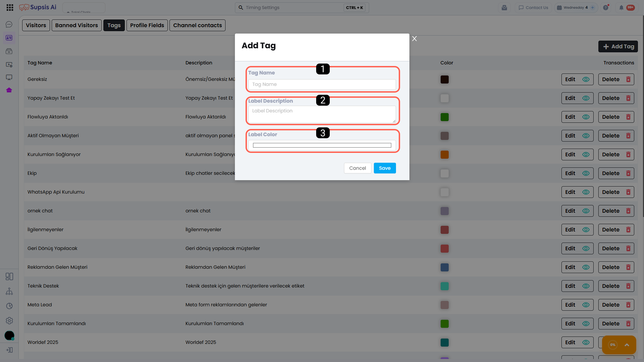The width and height of the screenshot is (644, 362).
Task: Open the reports pie chart sidebar icon
Action: (x=9, y=306)
